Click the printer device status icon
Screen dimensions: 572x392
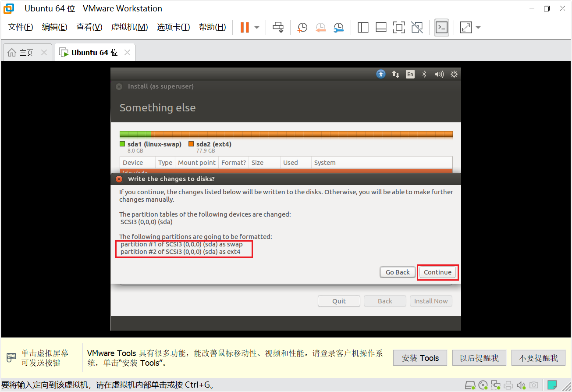(x=508, y=385)
